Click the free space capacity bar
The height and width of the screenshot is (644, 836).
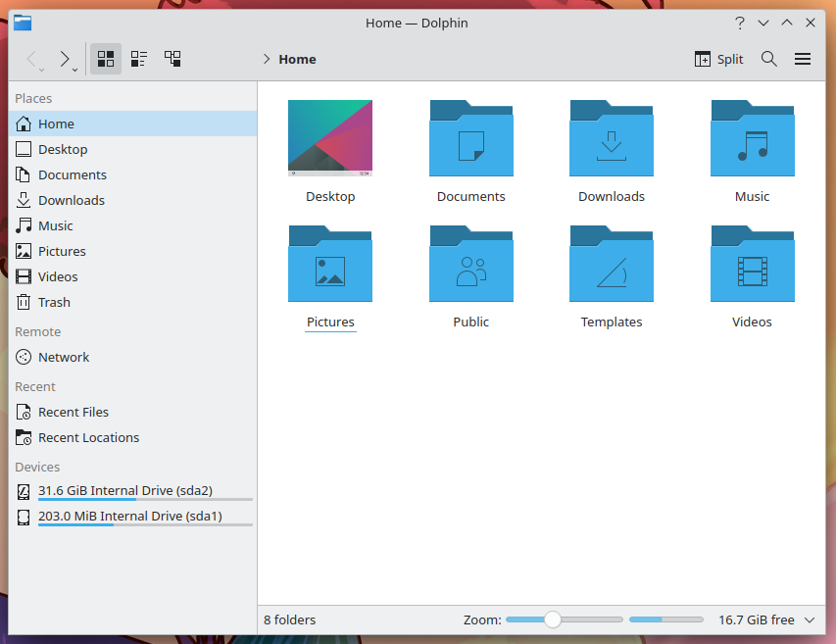coord(665,619)
